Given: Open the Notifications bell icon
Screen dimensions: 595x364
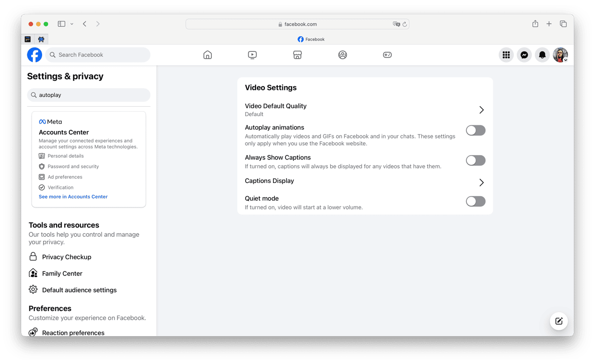Looking at the screenshot, I should (x=542, y=55).
